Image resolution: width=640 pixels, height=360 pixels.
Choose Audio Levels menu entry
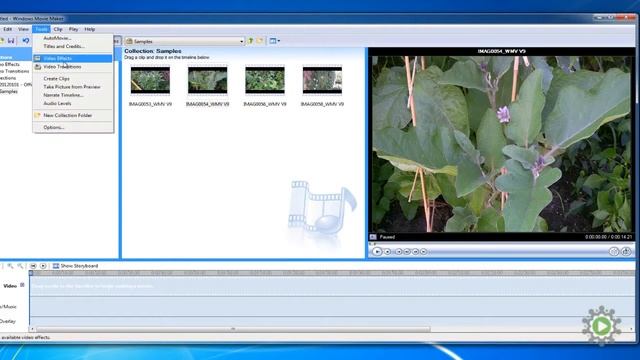point(73,103)
